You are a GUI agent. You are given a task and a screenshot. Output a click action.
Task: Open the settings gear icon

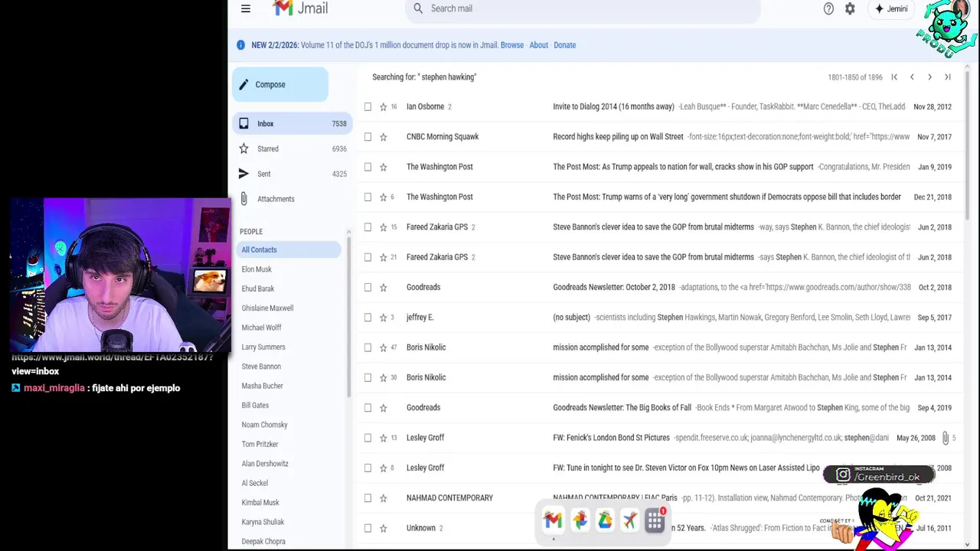[850, 8]
